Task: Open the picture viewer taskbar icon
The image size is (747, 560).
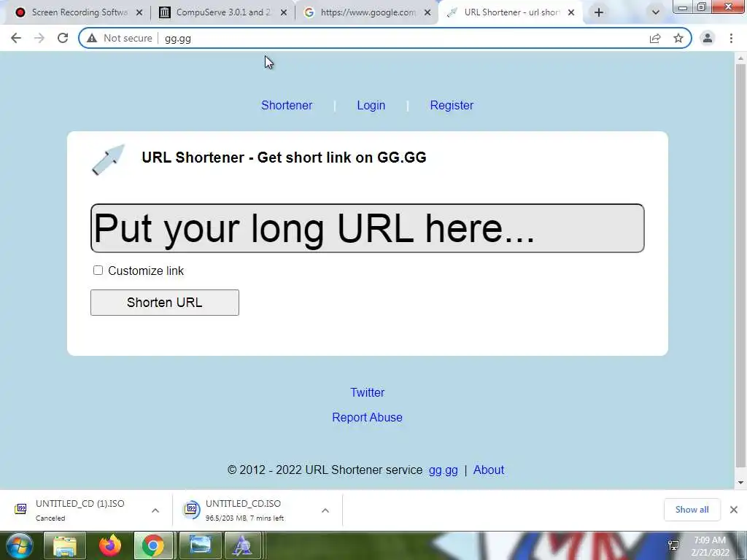Action: [200, 545]
